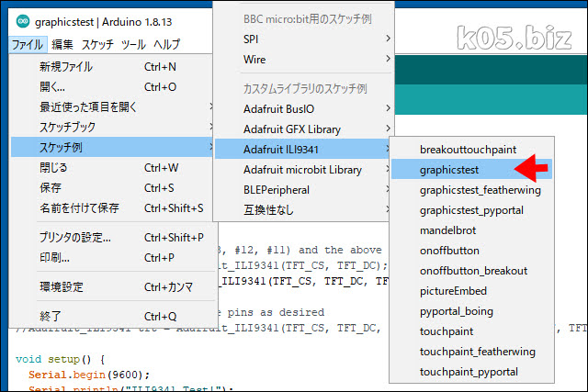Expand Wire examples submenu

pos(304,59)
